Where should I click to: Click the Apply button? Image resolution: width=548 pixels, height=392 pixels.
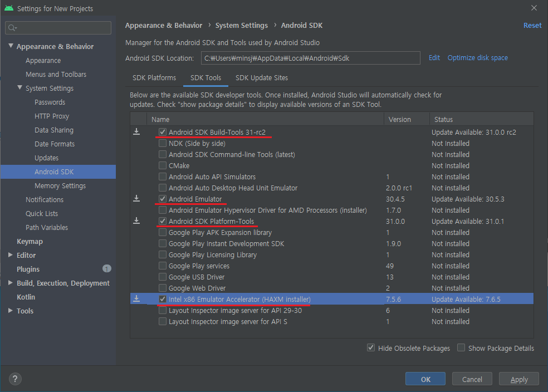point(518,379)
